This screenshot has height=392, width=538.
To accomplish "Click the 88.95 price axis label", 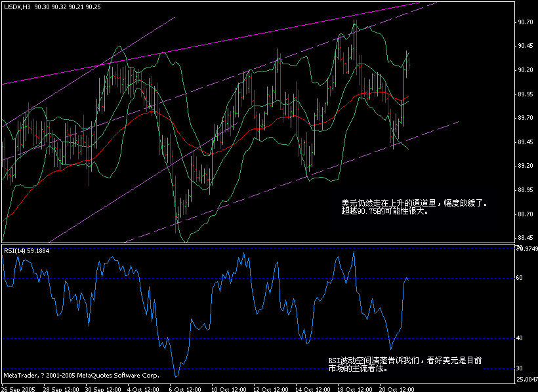I will (526, 190).
